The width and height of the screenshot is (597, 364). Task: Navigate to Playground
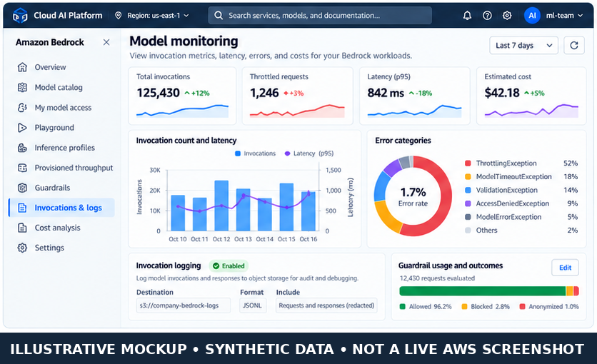click(61, 128)
